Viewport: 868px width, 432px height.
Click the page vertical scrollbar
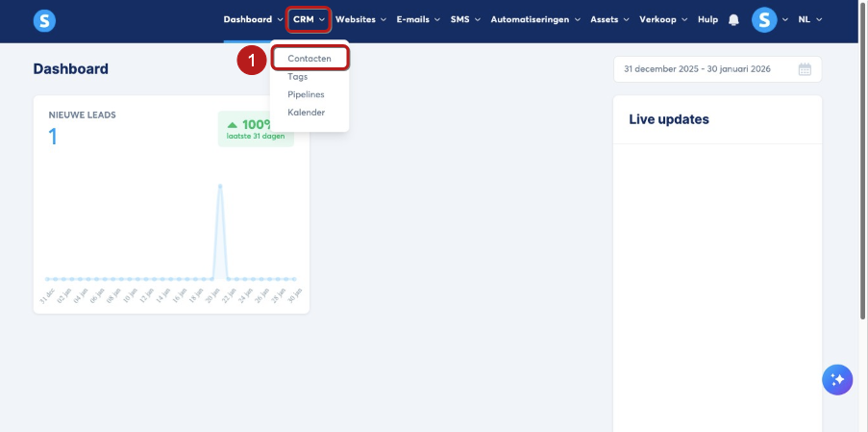(863, 161)
